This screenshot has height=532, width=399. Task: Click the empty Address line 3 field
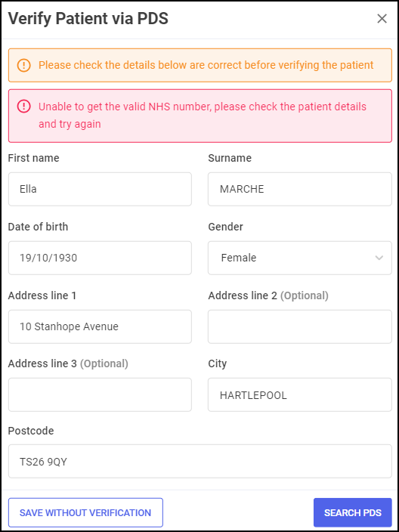click(x=100, y=395)
